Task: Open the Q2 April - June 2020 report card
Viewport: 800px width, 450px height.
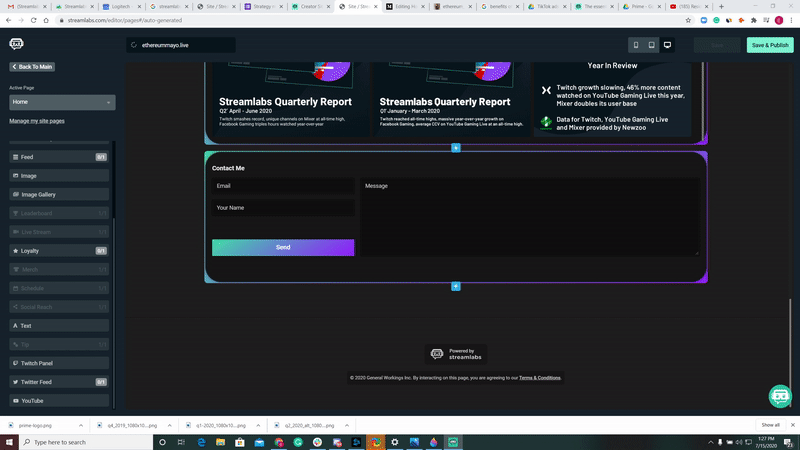Action: coord(291,99)
